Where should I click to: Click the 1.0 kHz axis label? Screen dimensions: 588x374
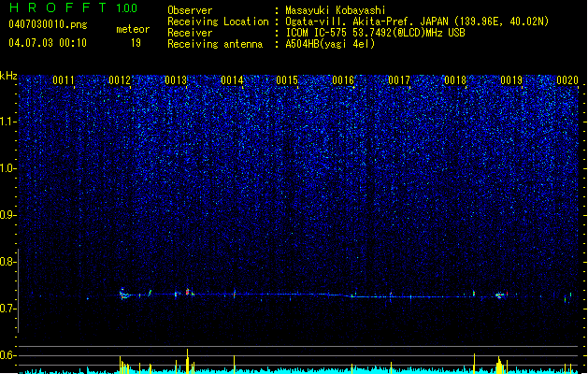point(7,168)
